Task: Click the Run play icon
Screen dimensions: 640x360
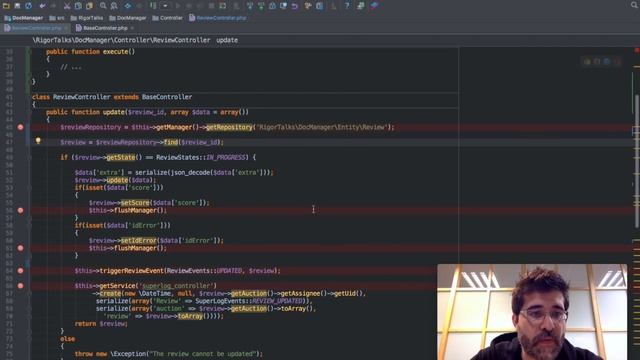Action: [178, 6]
